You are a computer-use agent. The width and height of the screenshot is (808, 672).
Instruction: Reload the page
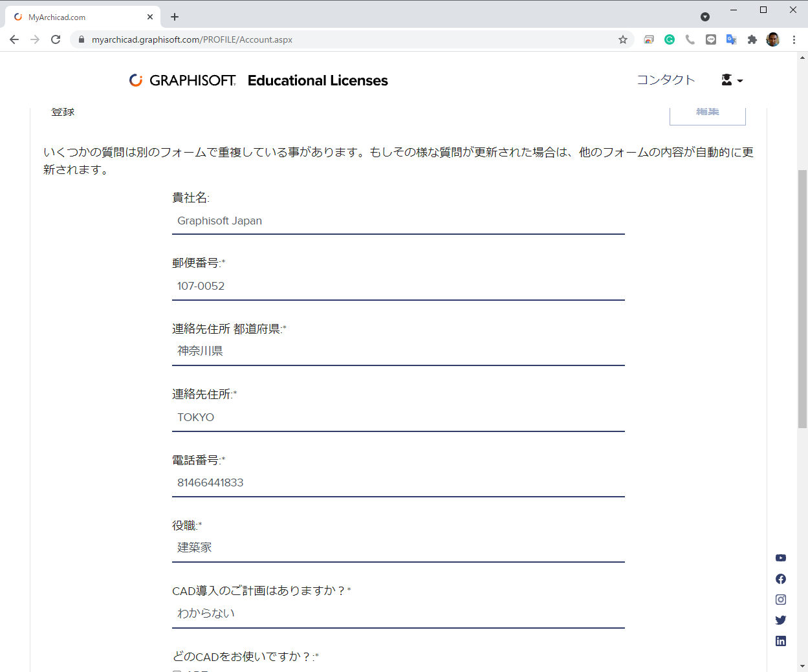point(56,39)
